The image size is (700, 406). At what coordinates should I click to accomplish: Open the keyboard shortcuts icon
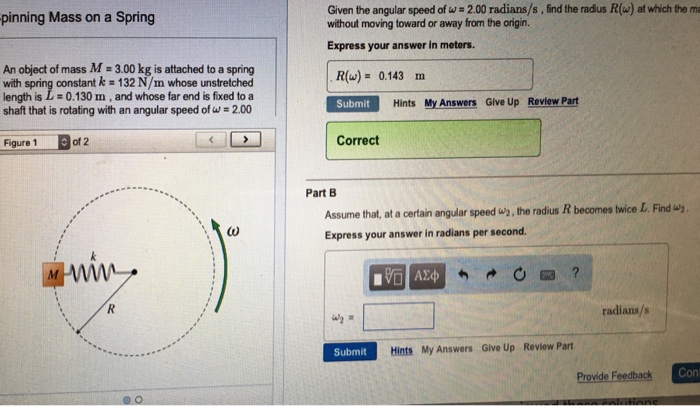[x=548, y=275]
